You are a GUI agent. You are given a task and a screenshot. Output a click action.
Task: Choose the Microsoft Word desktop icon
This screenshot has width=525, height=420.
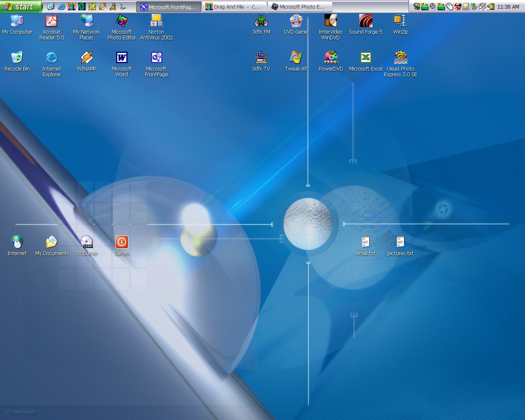click(121, 64)
